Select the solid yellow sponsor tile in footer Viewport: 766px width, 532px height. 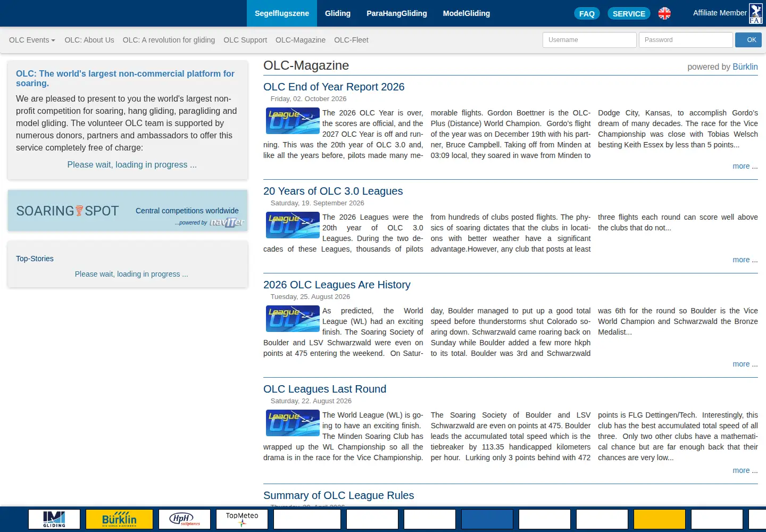tap(660, 519)
